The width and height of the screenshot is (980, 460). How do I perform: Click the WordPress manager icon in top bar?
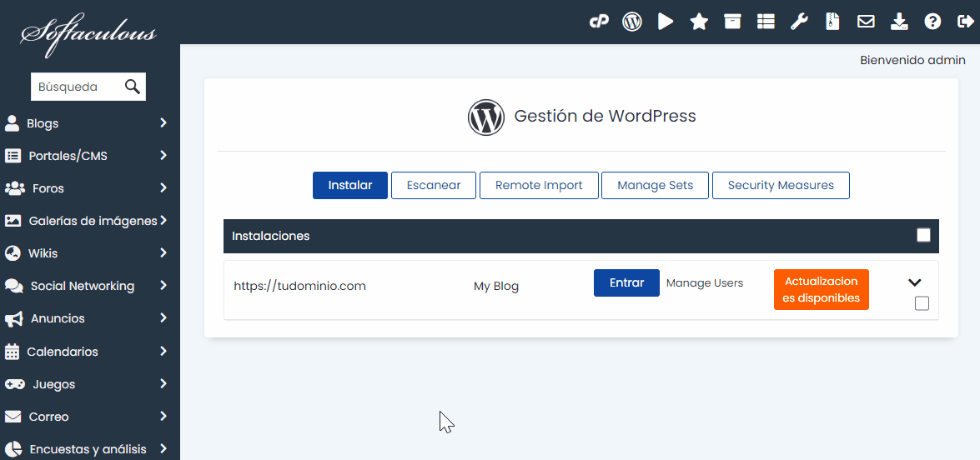pyautogui.click(x=632, y=22)
